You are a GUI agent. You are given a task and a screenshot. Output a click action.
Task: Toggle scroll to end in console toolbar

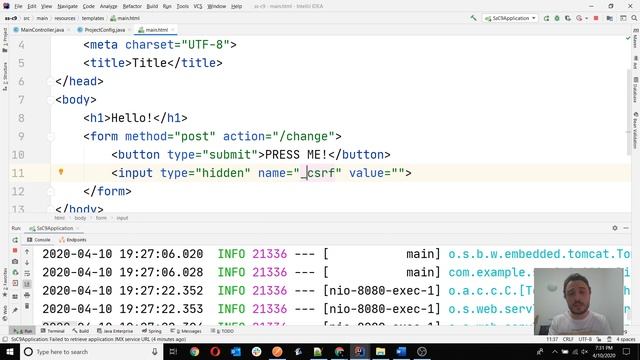[x=27, y=284]
